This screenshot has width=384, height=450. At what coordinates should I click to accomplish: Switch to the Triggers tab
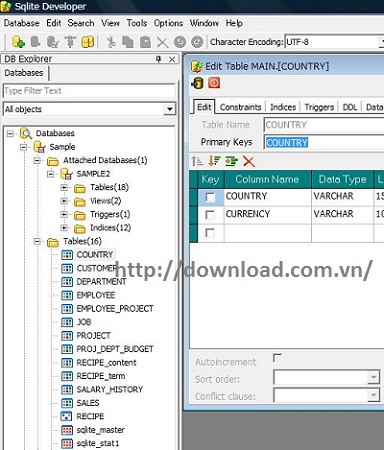click(319, 107)
